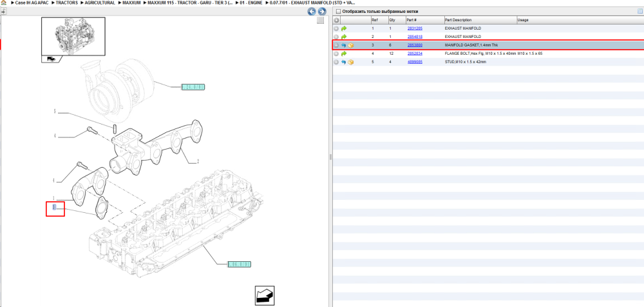Screen dimensions: 644x307
Task: Click blue arrow on STUD row
Action: click(x=344, y=62)
